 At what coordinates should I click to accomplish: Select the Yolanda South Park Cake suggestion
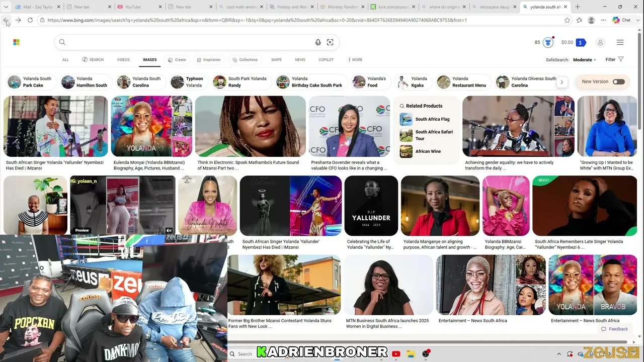[x=30, y=82]
